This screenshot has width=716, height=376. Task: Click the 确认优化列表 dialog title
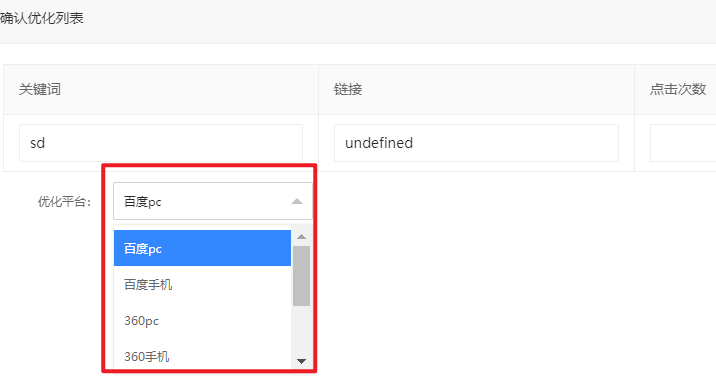pyautogui.click(x=42, y=18)
